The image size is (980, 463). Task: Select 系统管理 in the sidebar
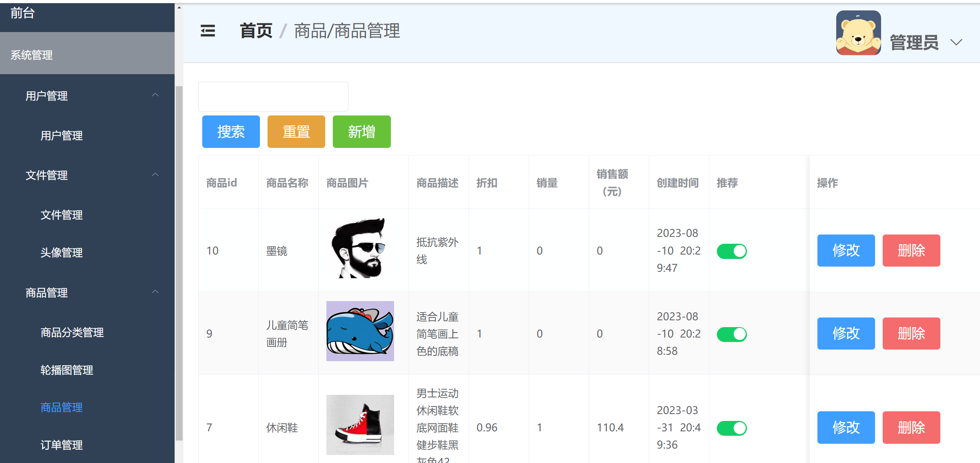pos(31,55)
